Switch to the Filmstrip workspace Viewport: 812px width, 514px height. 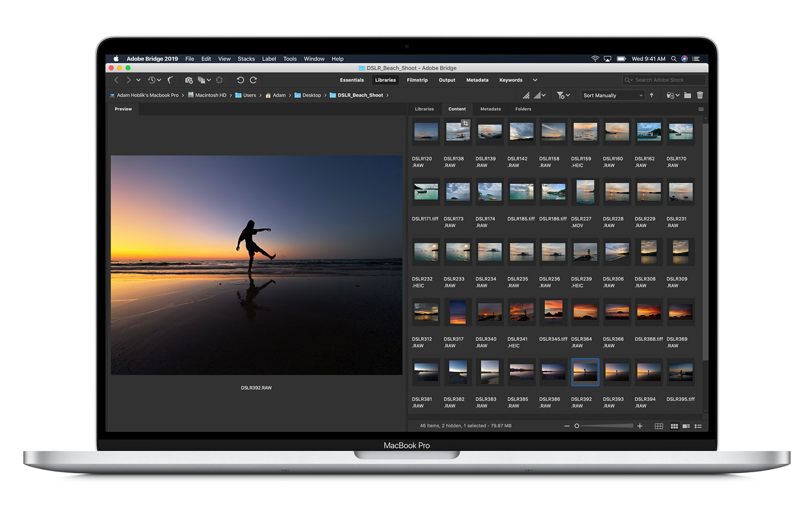(x=417, y=80)
